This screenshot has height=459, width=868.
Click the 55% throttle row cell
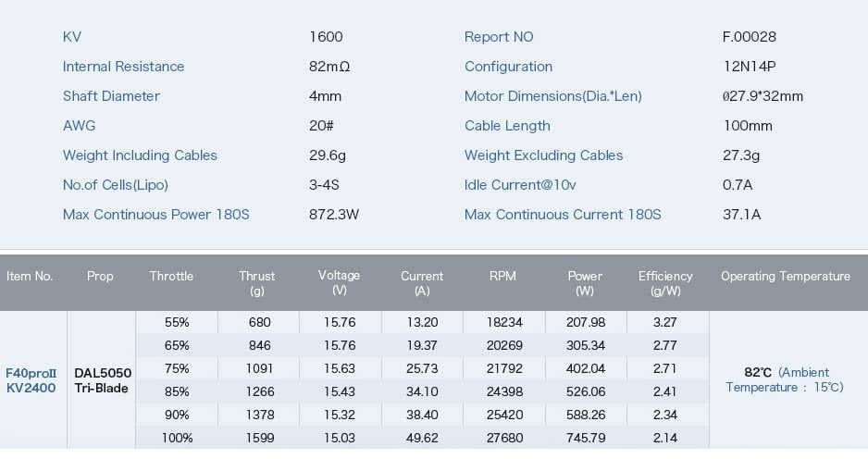(177, 322)
